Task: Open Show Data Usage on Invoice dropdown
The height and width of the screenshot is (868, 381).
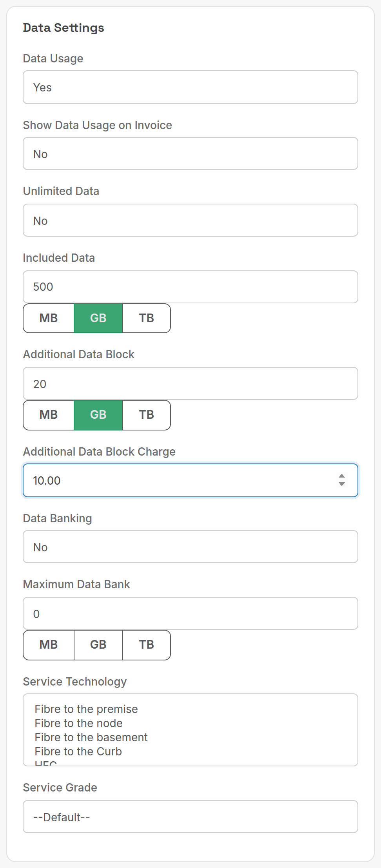Action: 190,153
